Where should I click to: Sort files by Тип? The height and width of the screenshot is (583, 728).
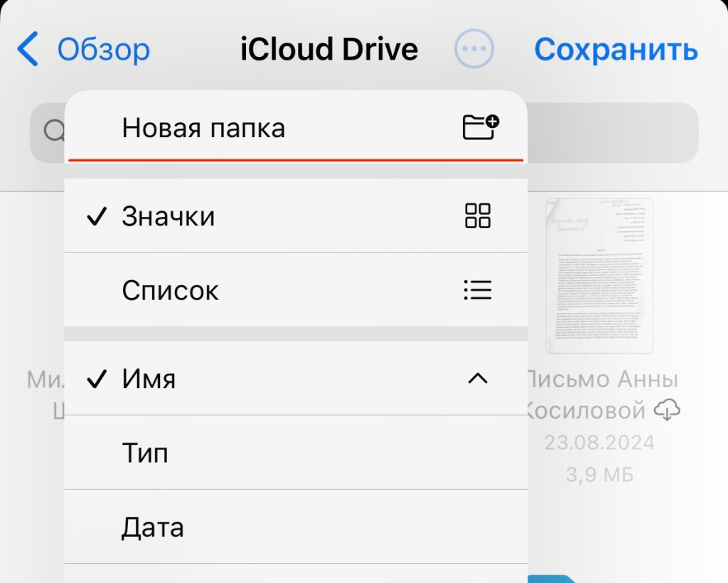[x=145, y=453]
